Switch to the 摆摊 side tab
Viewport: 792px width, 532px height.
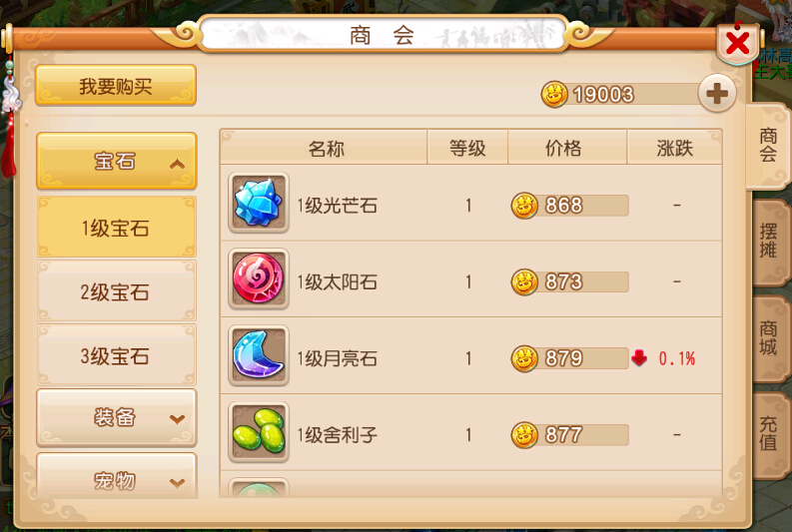[x=769, y=242]
